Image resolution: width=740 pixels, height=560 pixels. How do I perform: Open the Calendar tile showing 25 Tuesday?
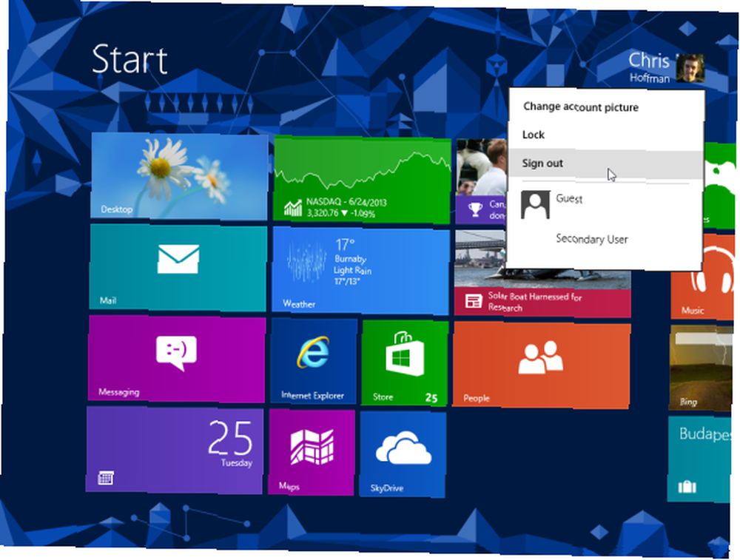(175, 451)
